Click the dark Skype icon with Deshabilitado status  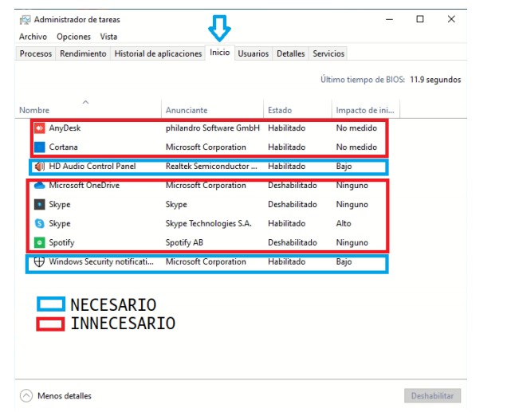tap(39, 204)
